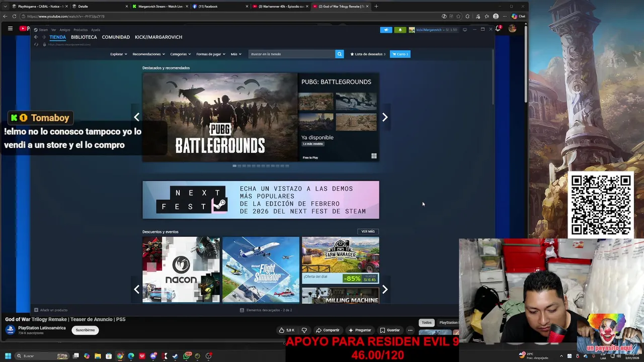Open Elementos descargados downloads status
The image size is (644, 362).
click(266, 310)
